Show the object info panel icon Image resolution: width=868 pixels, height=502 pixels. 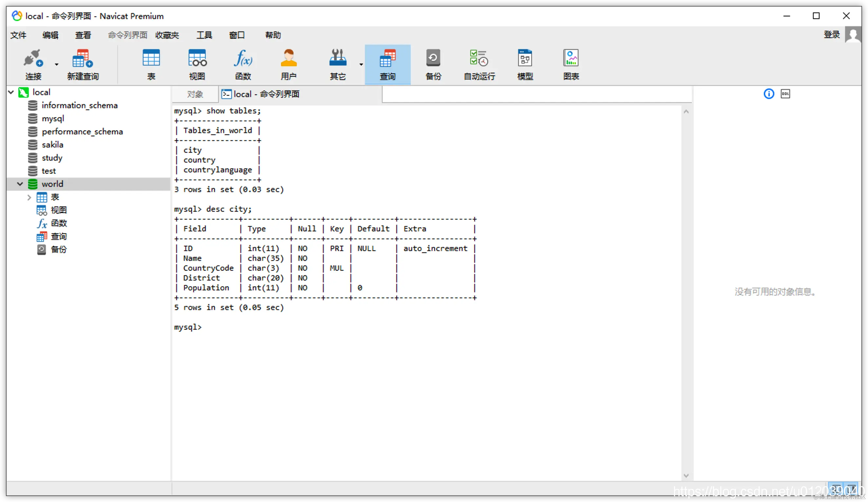768,94
